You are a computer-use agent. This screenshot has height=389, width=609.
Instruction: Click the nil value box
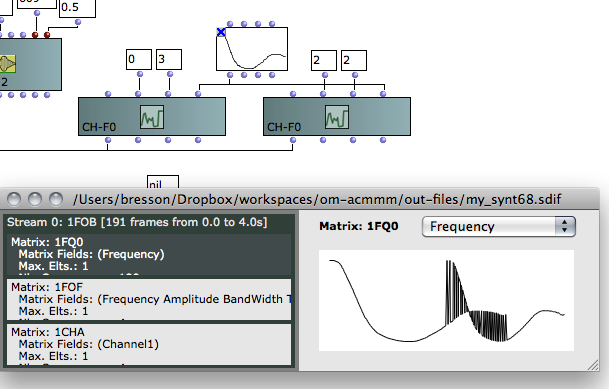[163, 182]
